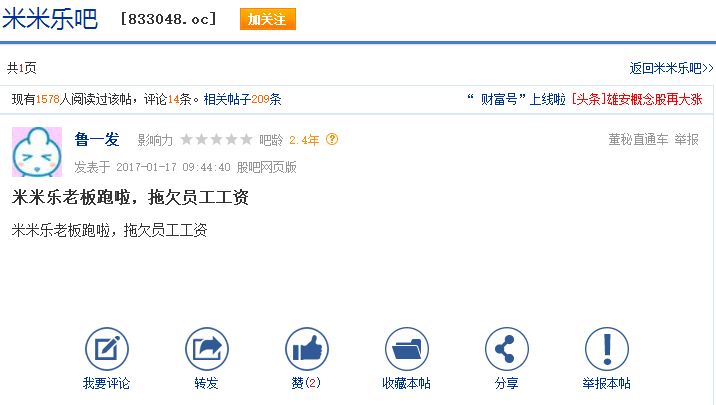Click the stock code [833048.oc]
716x405 pixels.
tap(168, 19)
